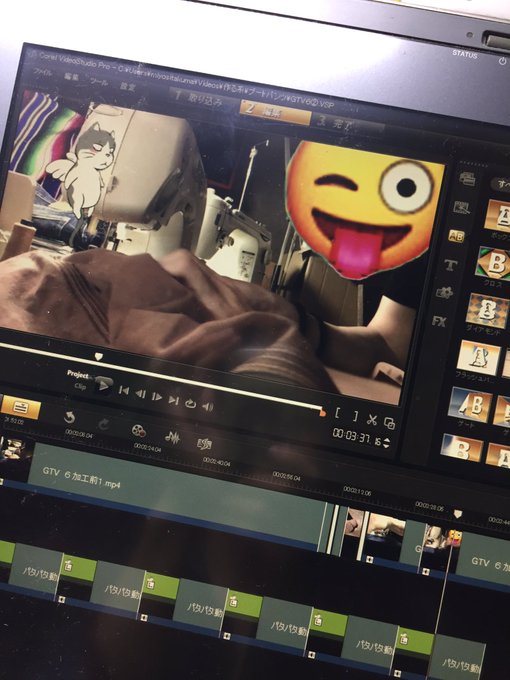Open the Filter (FX) library icon
Viewport: 510px width, 680px height.
[x=439, y=321]
